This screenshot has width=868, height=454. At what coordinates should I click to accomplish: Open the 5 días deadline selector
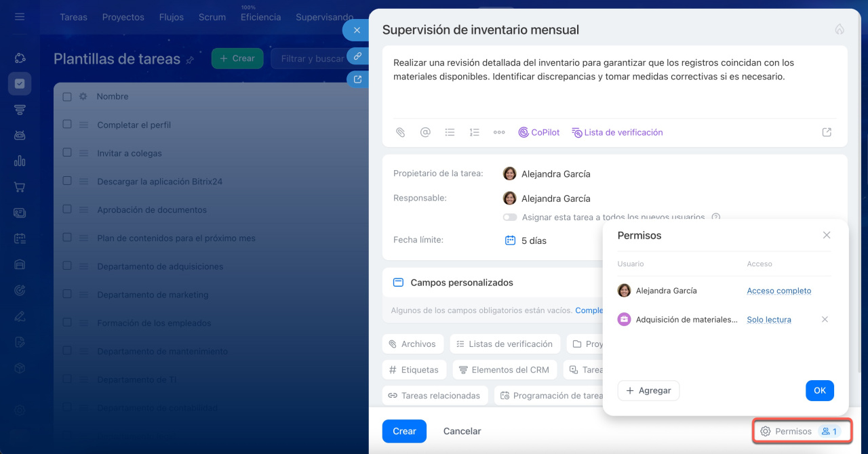[534, 241]
